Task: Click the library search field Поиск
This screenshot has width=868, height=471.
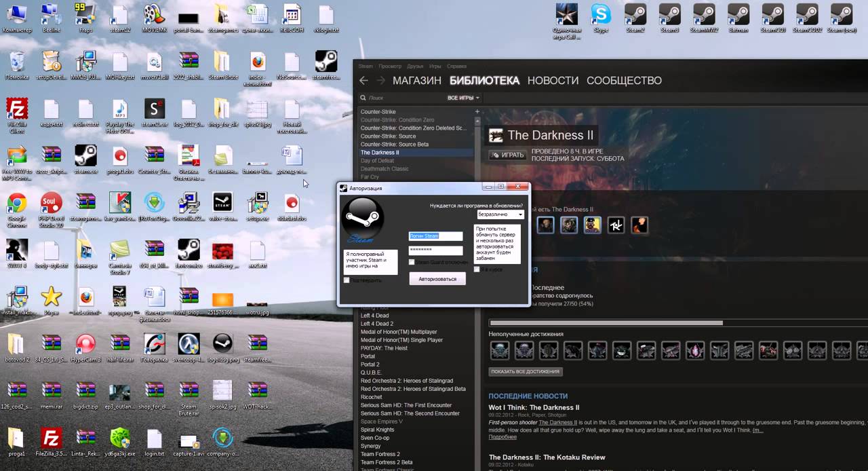Action: tap(401, 98)
